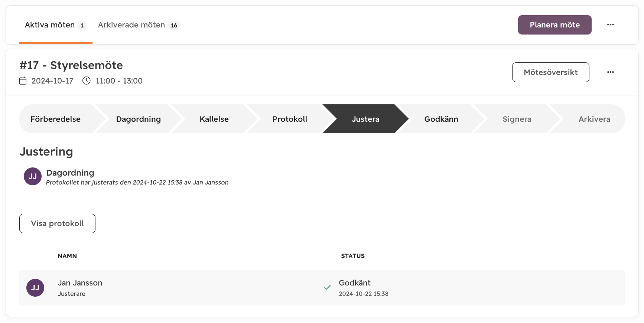Switch to the Arkiverade möten tab
The width and height of the screenshot is (644, 323).
coord(139,25)
